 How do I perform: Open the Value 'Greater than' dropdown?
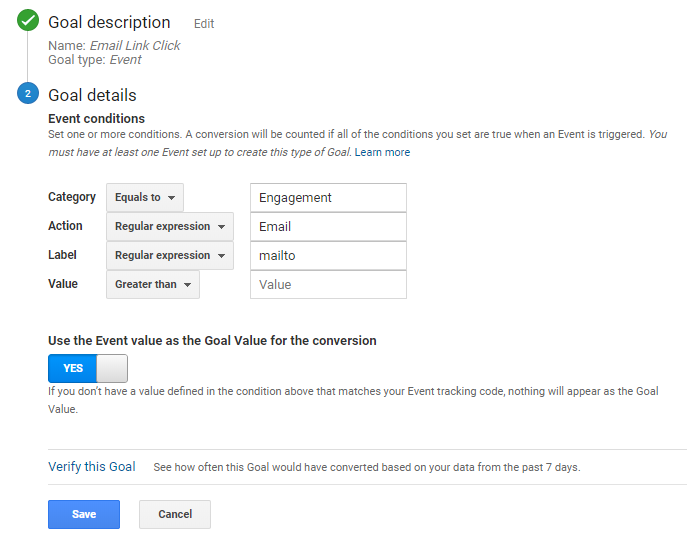point(152,285)
